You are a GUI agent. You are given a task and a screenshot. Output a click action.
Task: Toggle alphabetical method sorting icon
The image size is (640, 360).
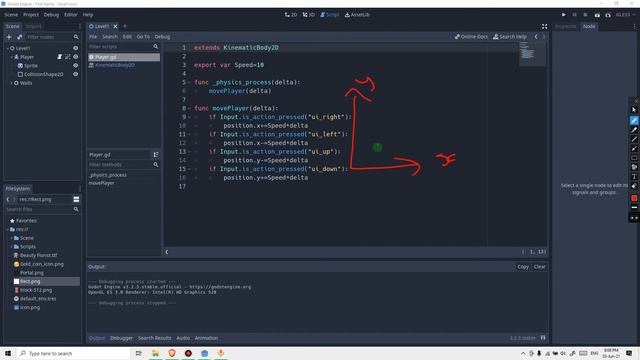click(156, 155)
